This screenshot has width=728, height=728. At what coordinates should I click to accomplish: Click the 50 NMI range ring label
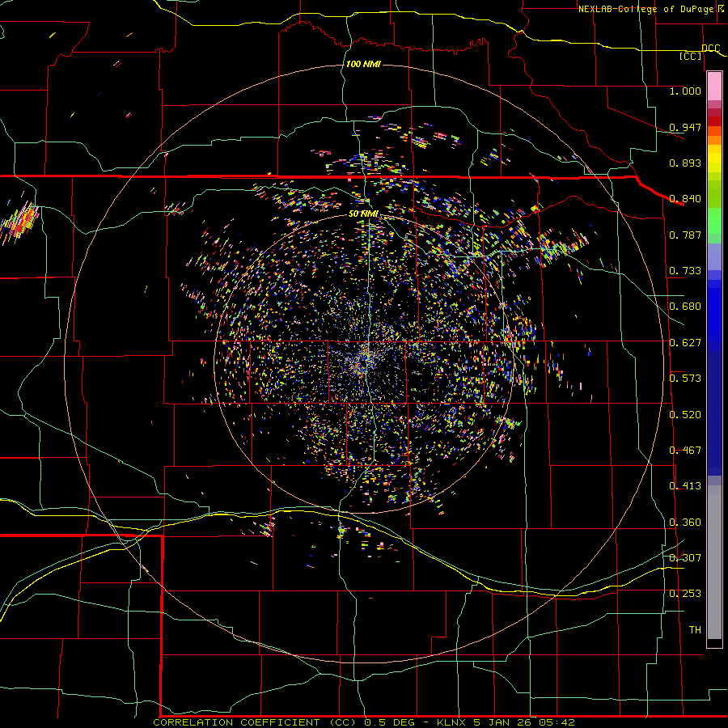[x=363, y=214]
